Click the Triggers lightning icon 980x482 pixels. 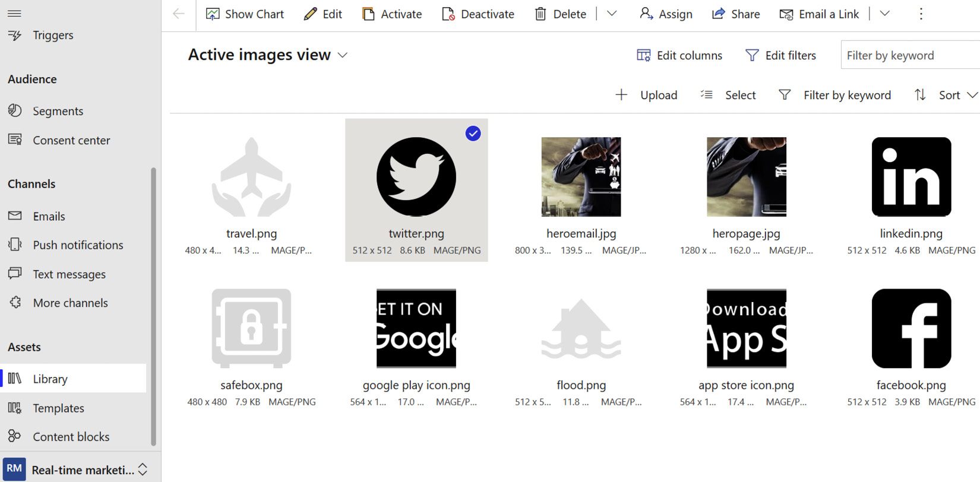[15, 35]
